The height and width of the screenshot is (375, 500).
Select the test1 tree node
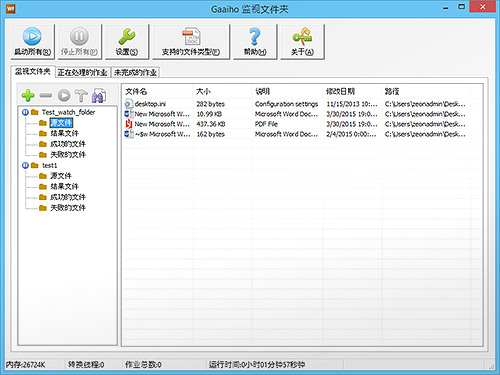click(x=50, y=165)
